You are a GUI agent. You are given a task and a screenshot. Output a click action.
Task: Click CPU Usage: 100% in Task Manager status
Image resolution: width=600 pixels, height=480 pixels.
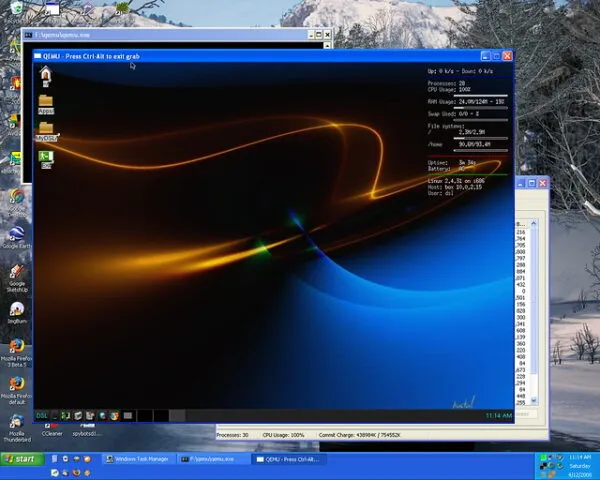[283, 435]
